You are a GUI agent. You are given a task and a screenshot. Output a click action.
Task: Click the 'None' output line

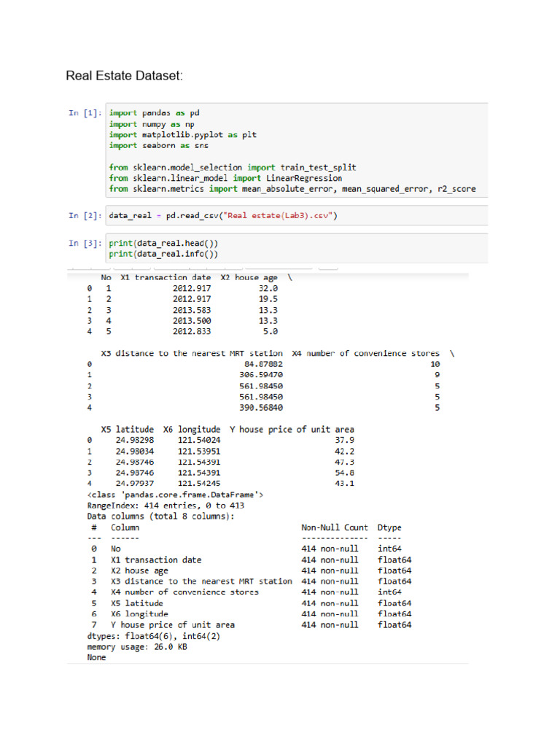pos(97,657)
